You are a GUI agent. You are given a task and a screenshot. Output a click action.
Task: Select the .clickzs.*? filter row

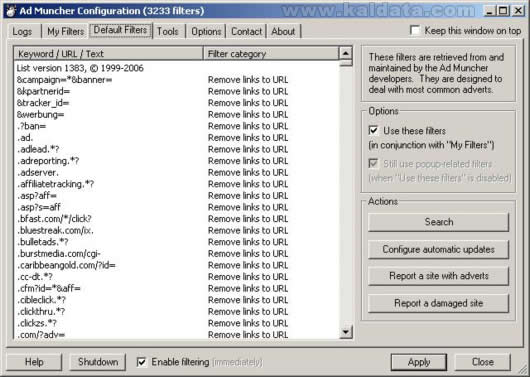[x=176, y=323]
